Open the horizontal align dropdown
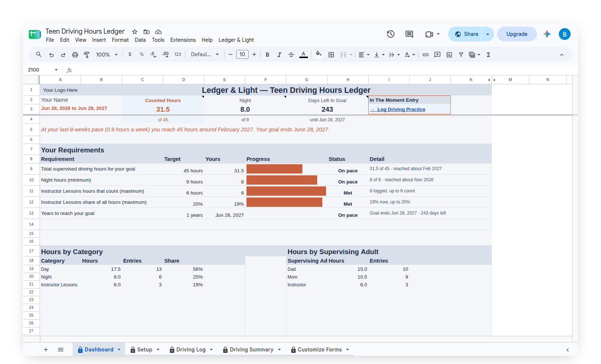Image resolution: width=601 pixels, height=364 pixels. click(x=364, y=55)
